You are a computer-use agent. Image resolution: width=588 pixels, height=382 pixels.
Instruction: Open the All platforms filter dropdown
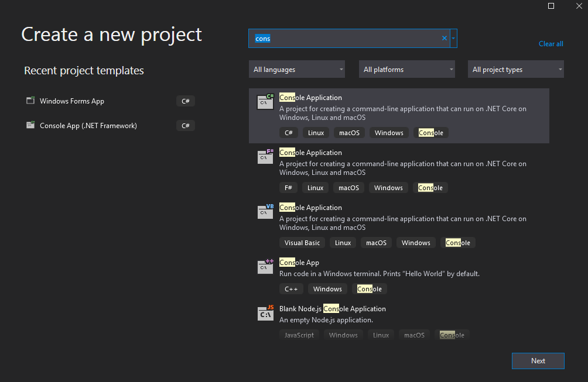point(407,69)
